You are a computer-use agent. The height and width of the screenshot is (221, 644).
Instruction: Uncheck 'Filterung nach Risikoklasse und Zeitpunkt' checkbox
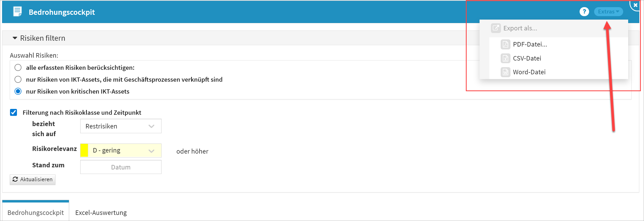[13, 113]
